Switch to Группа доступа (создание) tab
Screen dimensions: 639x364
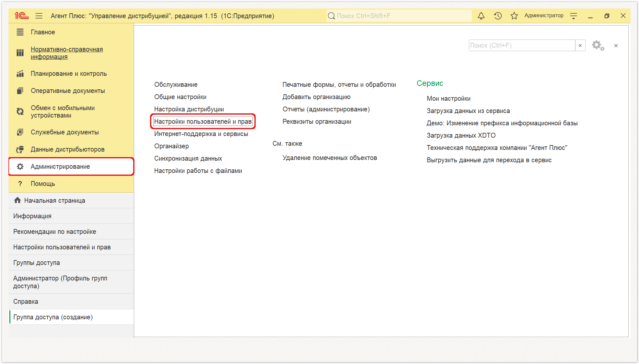(71, 317)
